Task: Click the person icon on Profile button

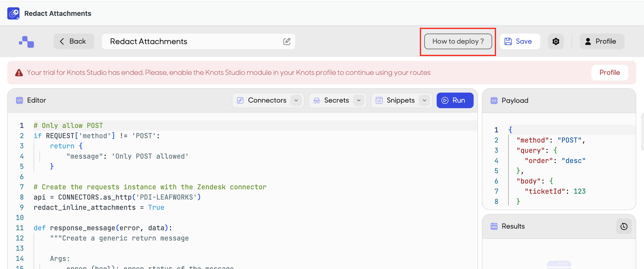Action: click(588, 41)
